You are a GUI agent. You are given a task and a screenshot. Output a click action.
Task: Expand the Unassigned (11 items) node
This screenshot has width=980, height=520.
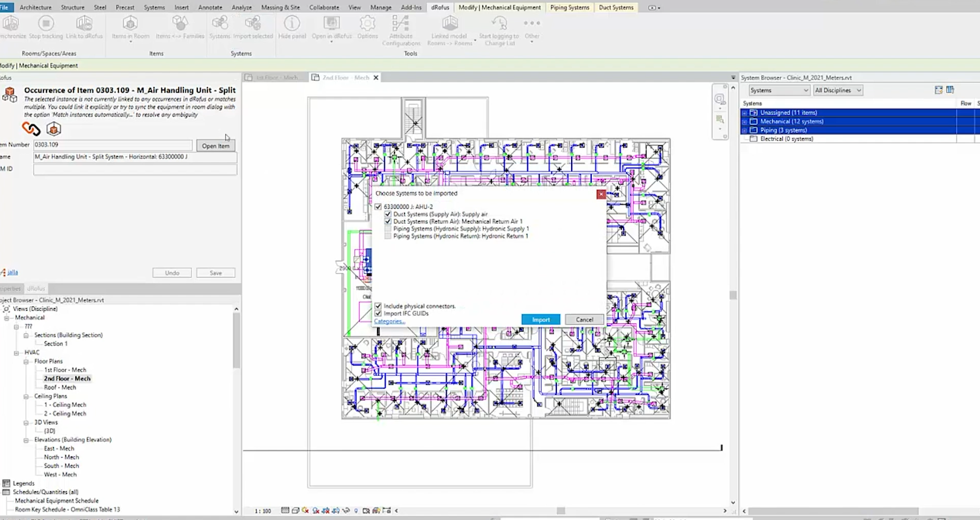[x=745, y=113]
